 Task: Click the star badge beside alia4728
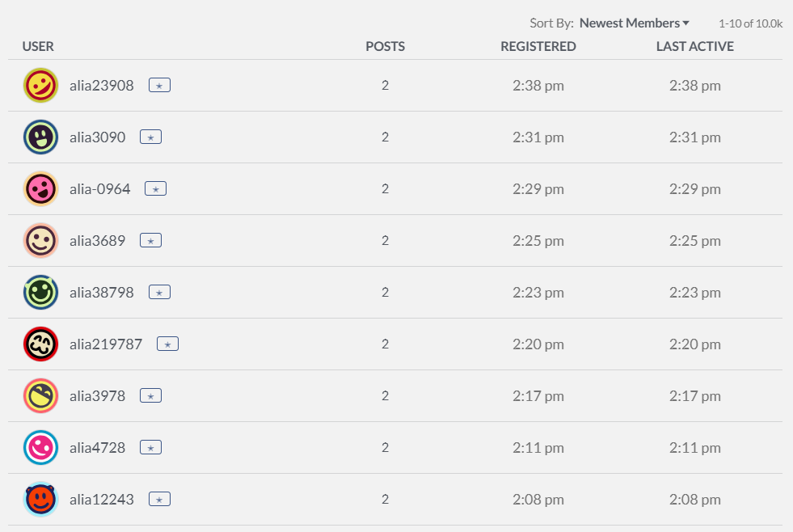[150, 448]
